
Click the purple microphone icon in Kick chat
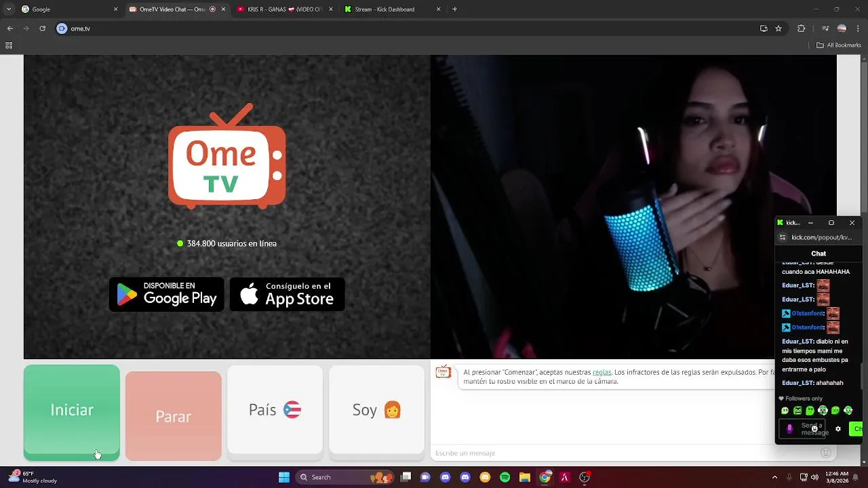pos(789,428)
